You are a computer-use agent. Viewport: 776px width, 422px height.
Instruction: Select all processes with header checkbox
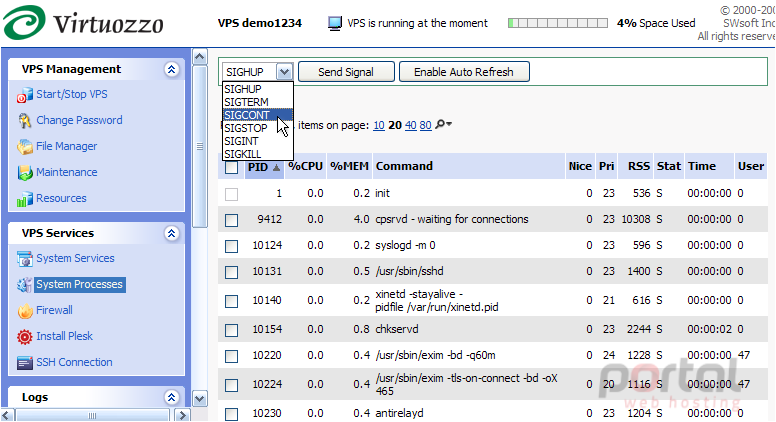(x=231, y=167)
